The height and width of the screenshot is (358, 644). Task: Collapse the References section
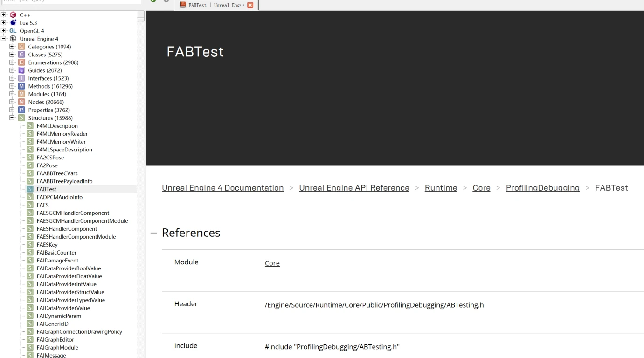coord(154,233)
